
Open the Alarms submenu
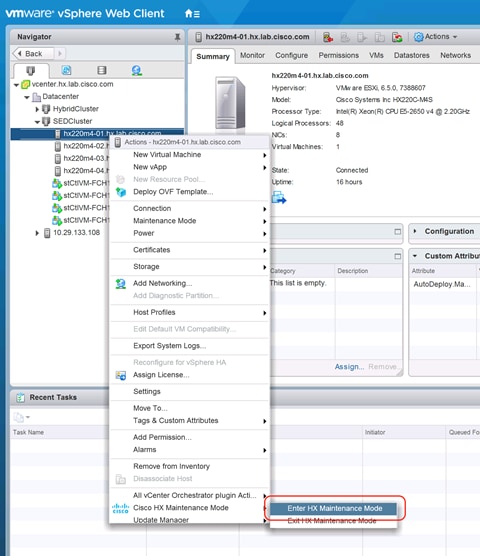point(190,450)
